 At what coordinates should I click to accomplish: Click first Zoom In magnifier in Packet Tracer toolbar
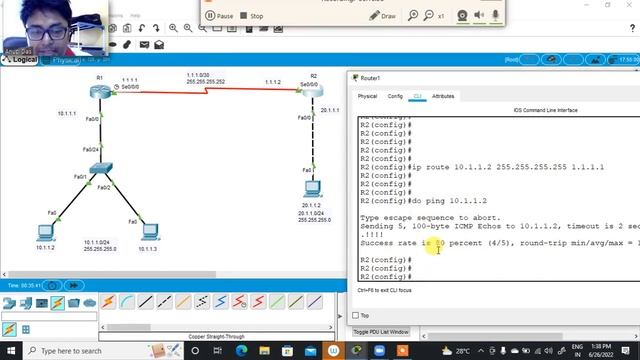pyautogui.click(x=173, y=28)
